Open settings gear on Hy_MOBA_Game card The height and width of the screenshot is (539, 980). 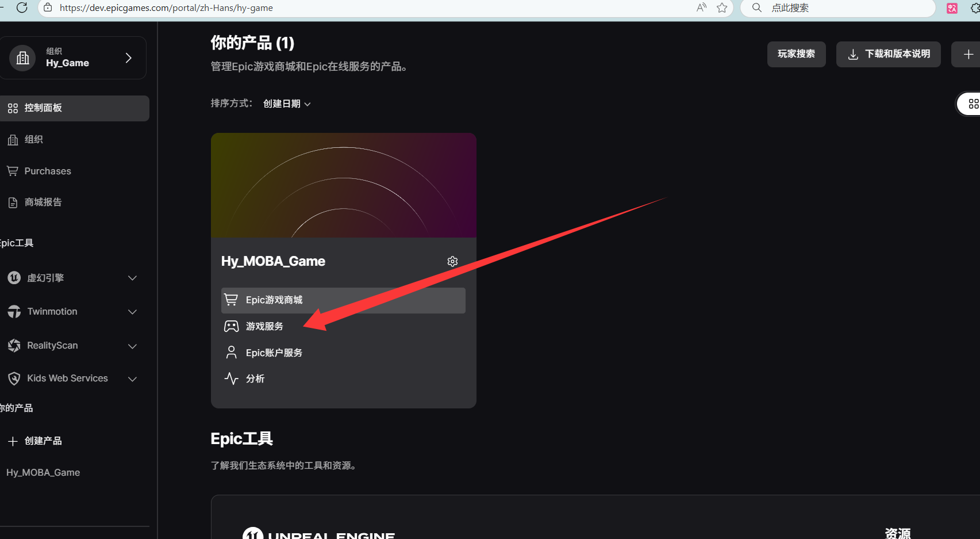coord(453,261)
